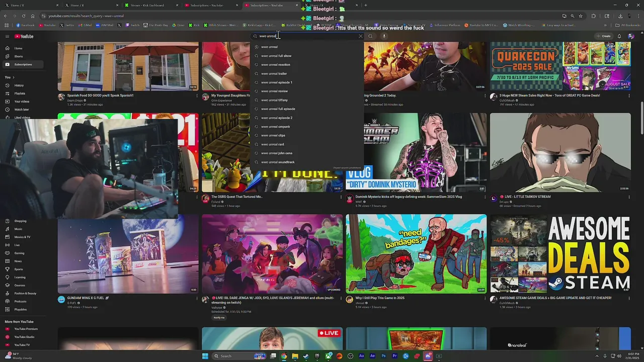
Task: Start voice search with the microphone
Action: coord(384,36)
